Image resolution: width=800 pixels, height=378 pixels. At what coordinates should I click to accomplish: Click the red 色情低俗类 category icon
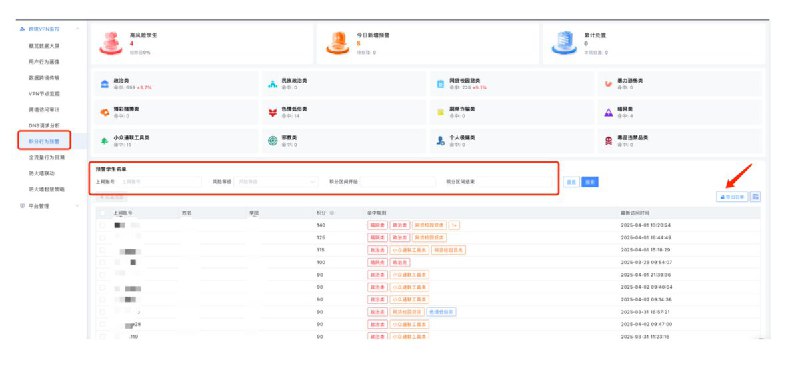[272, 113]
